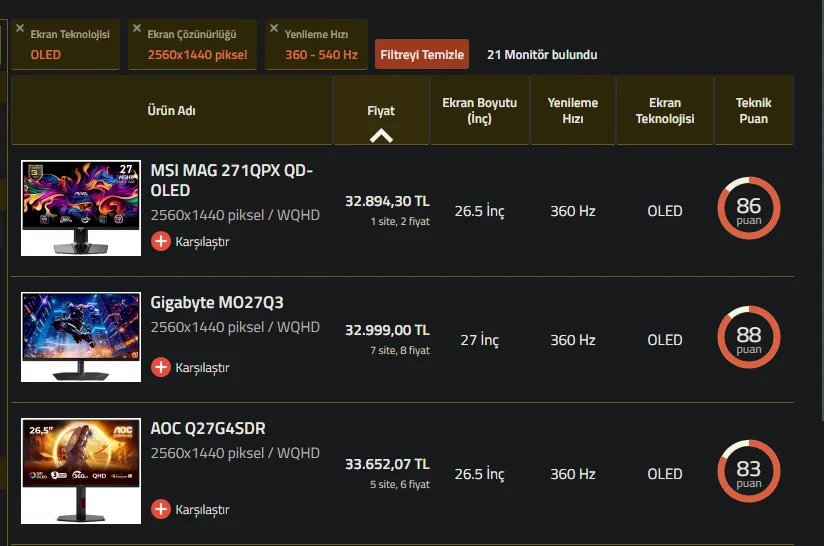Add Gigabyte MO27Q3 to comparison
This screenshot has width=824, height=546.
pyautogui.click(x=190, y=367)
